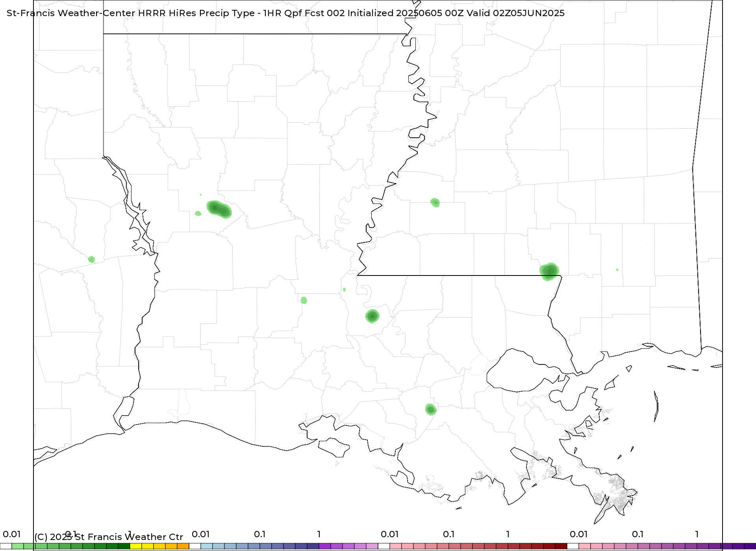Click the '0.01' label above the red scale
Image resolution: width=756 pixels, height=551 pixels.
(390, 534)
